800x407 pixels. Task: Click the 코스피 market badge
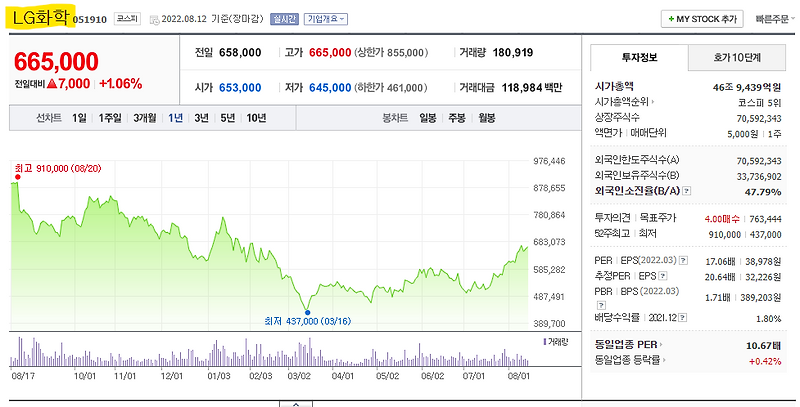127,19
